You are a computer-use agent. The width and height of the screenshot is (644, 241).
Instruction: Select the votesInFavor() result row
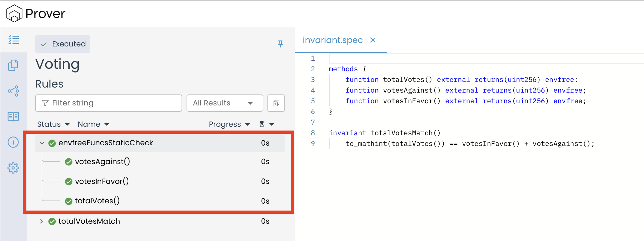(x=102, y=181)
